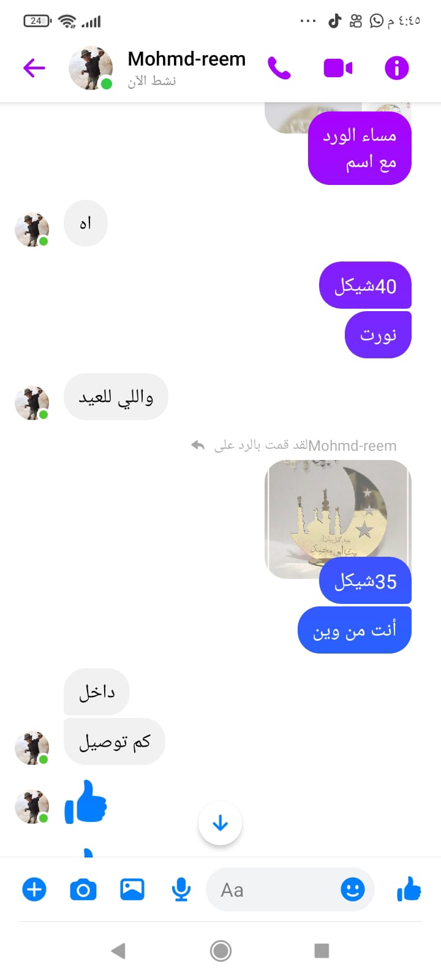441x980 pixels.
Task: Select the كم توصيل message bubble
Action: 115,742
